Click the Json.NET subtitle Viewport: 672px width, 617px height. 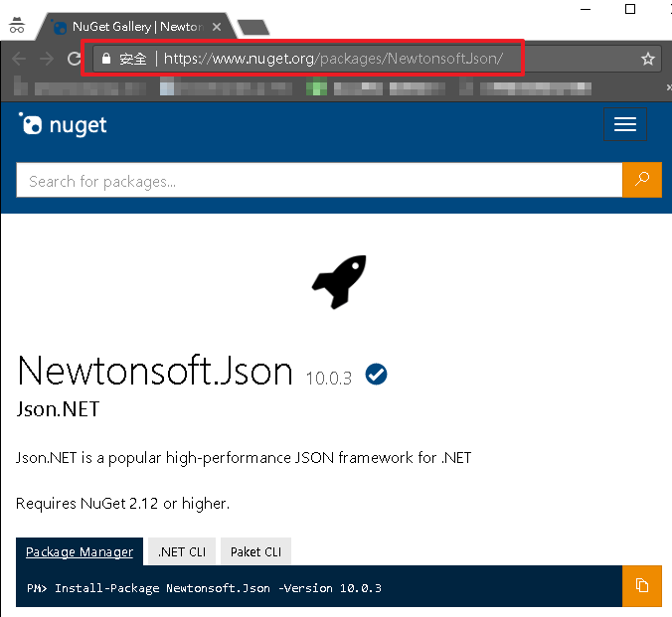click(58, 409)
